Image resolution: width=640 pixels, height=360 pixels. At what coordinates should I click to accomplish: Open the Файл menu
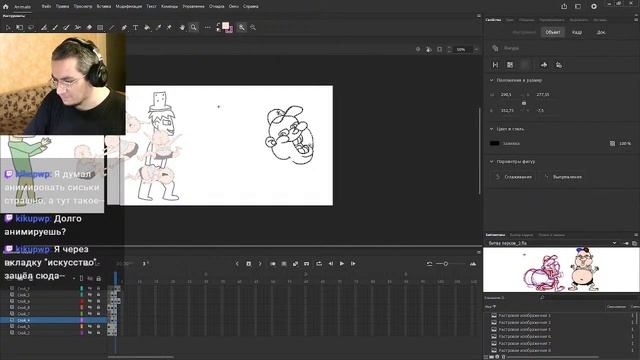coord(46,7)
